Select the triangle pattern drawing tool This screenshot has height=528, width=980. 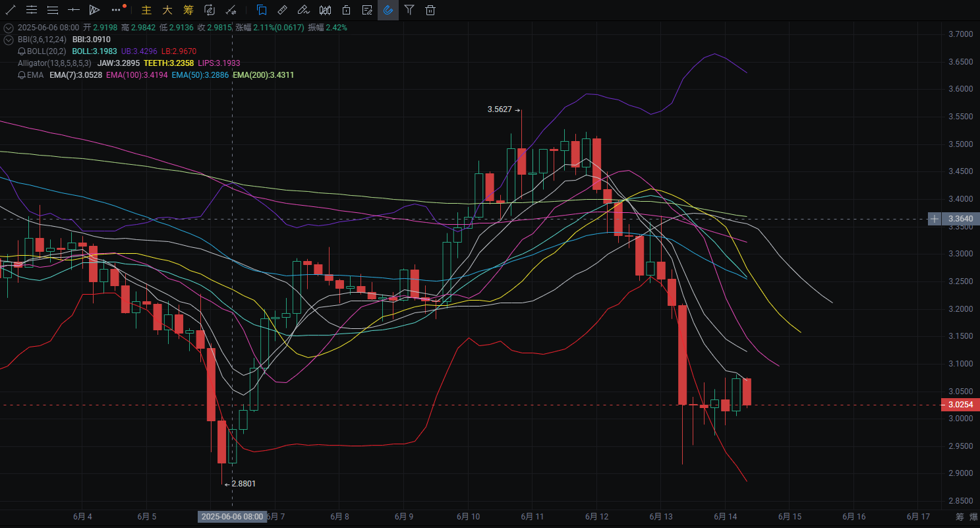click(x=95, y=10)
